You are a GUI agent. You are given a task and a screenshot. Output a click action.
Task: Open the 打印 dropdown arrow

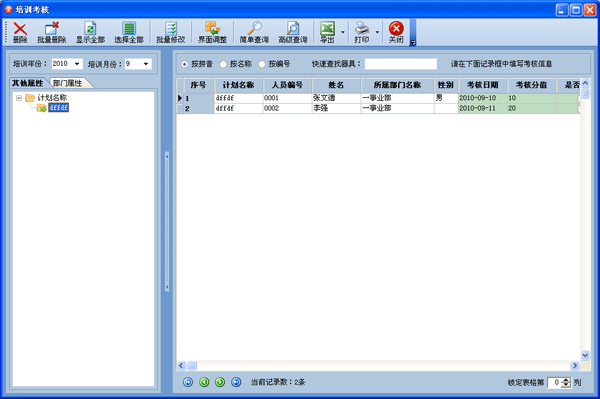pyautogui.click(x=377, y=33)
